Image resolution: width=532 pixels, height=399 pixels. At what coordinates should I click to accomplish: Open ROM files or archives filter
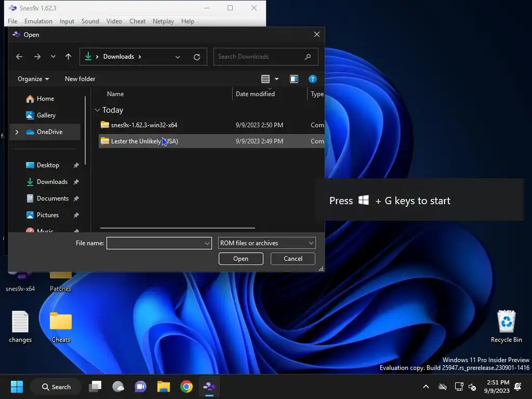[267, 243]
